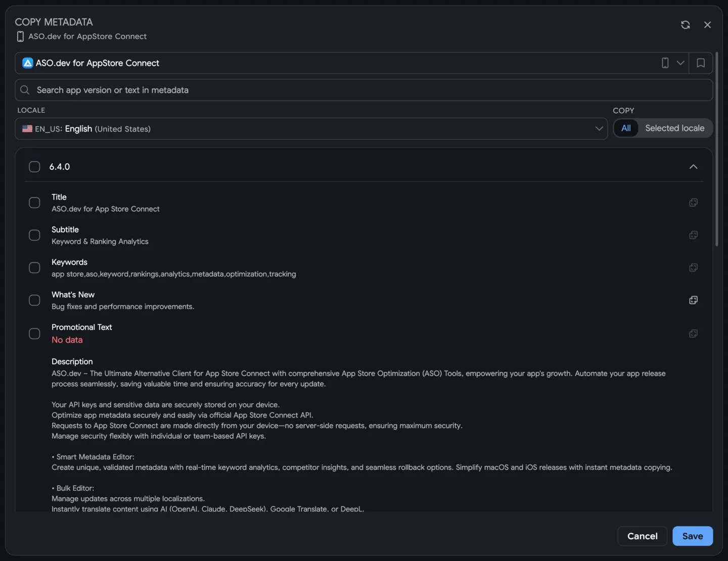Click the ASO.dev app logo icon

[28, 63]
